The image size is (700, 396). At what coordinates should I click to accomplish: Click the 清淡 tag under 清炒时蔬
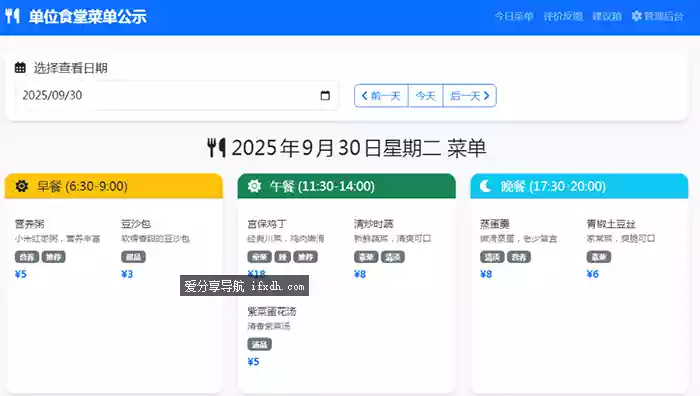393,257
